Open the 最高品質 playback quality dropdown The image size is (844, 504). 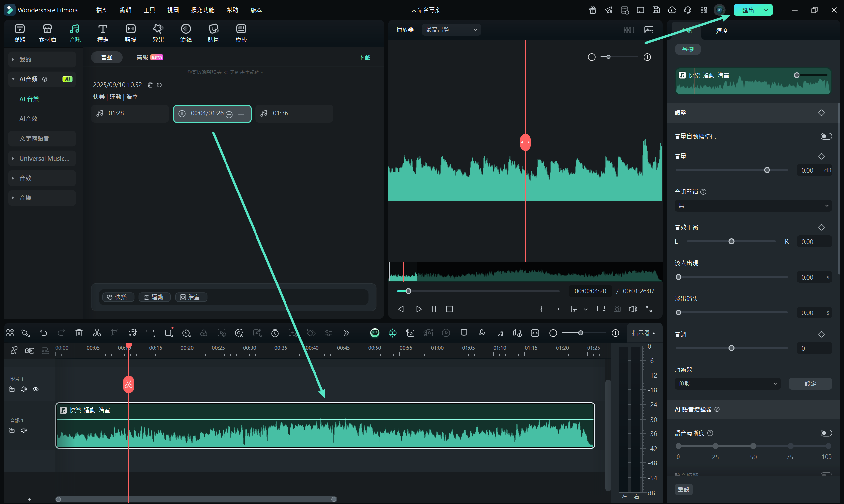click(451, 30)
